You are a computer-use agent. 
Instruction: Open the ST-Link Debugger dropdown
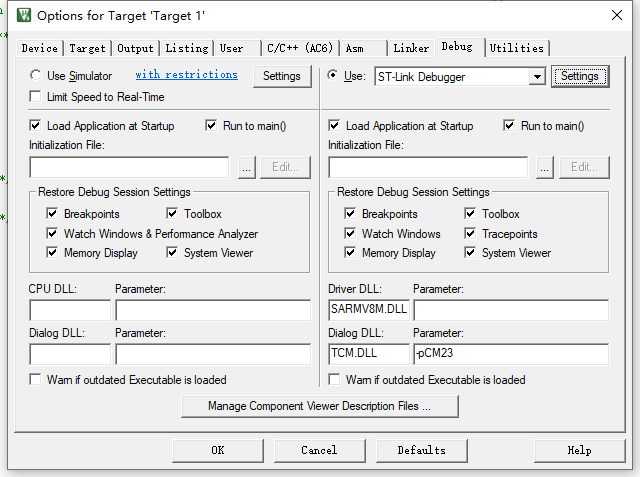536,77
